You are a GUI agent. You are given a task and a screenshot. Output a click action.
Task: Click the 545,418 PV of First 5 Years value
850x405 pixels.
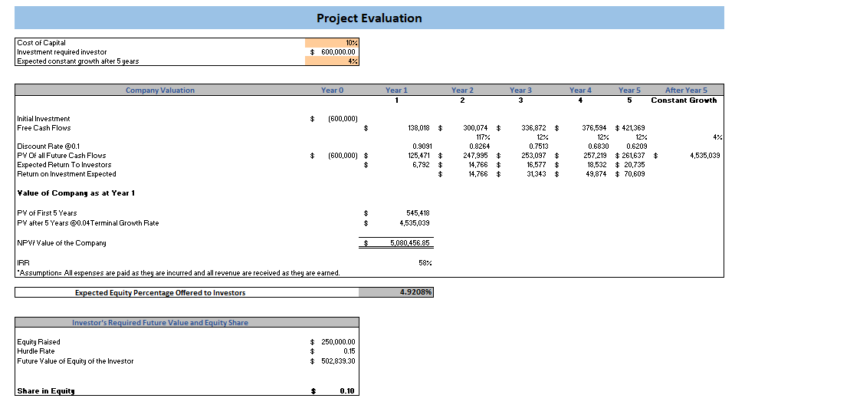(418, 213)
